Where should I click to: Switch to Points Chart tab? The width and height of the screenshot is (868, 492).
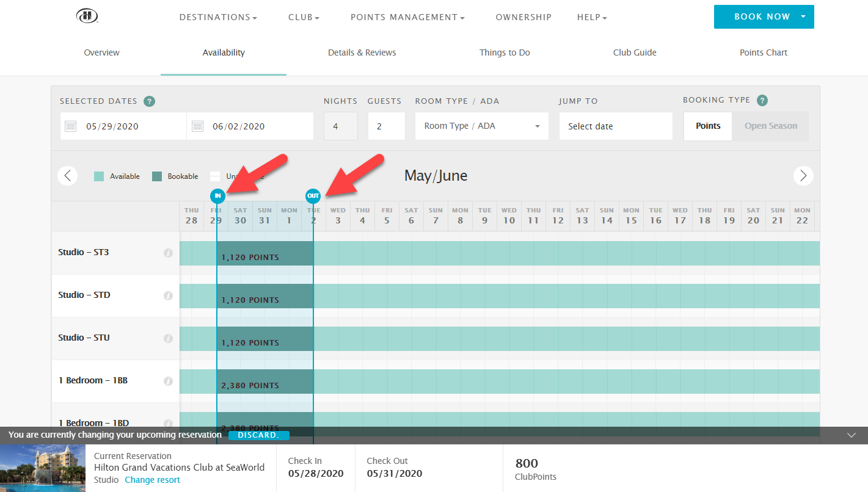pos(764,52)
